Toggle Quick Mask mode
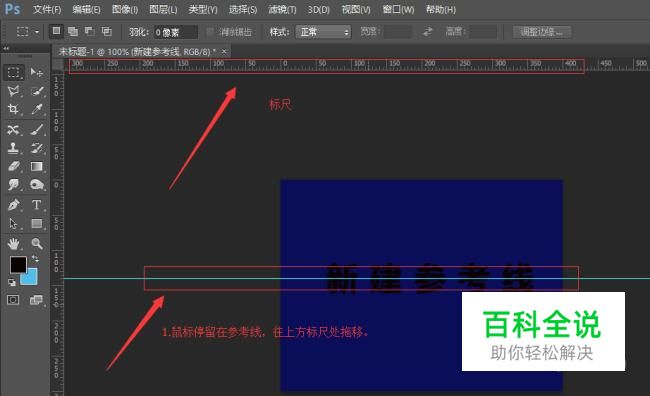650x396 pixels. pos(13,300)
